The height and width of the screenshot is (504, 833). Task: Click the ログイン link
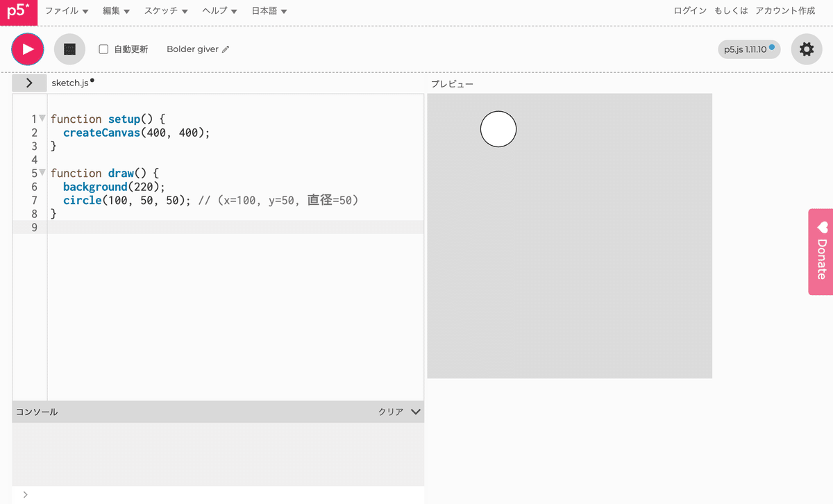click(x=689, y=10)
